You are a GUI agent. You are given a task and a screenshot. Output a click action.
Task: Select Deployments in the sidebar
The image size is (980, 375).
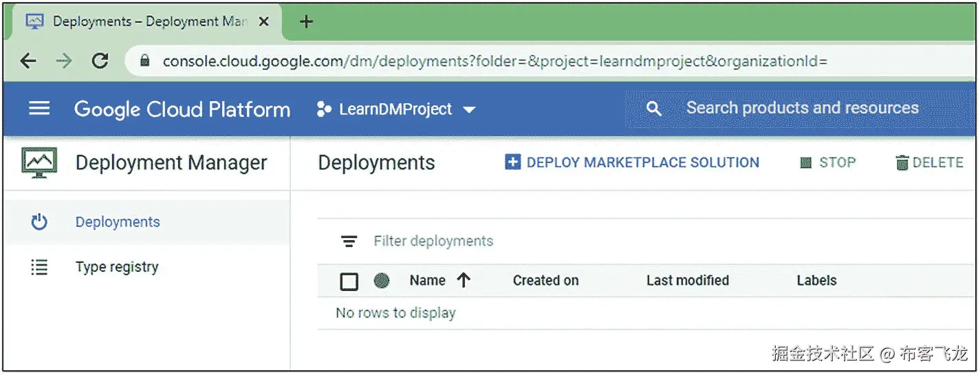118,222
